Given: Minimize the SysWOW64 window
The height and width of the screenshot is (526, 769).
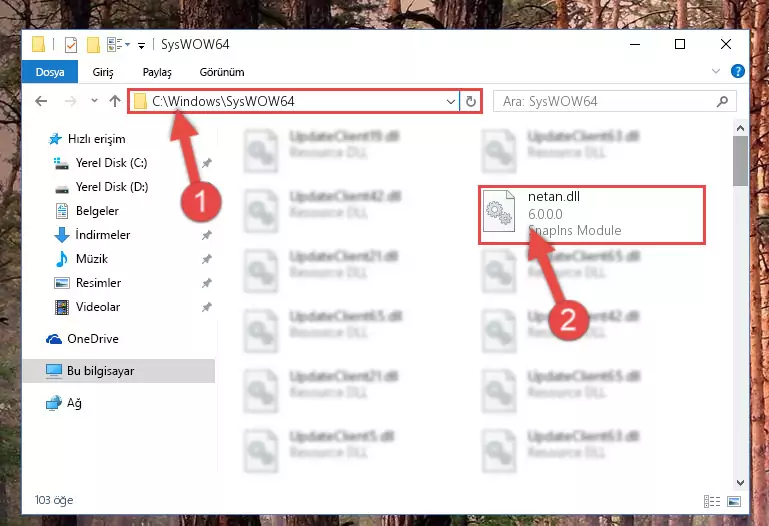Looking at the screenshot, I should (635, 45).
